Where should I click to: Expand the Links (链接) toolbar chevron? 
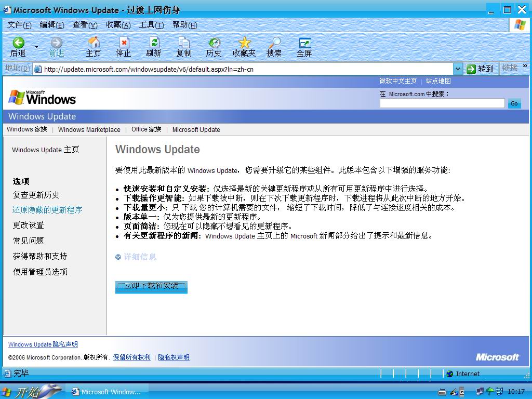pyautogui.click(x=525, y=66)
